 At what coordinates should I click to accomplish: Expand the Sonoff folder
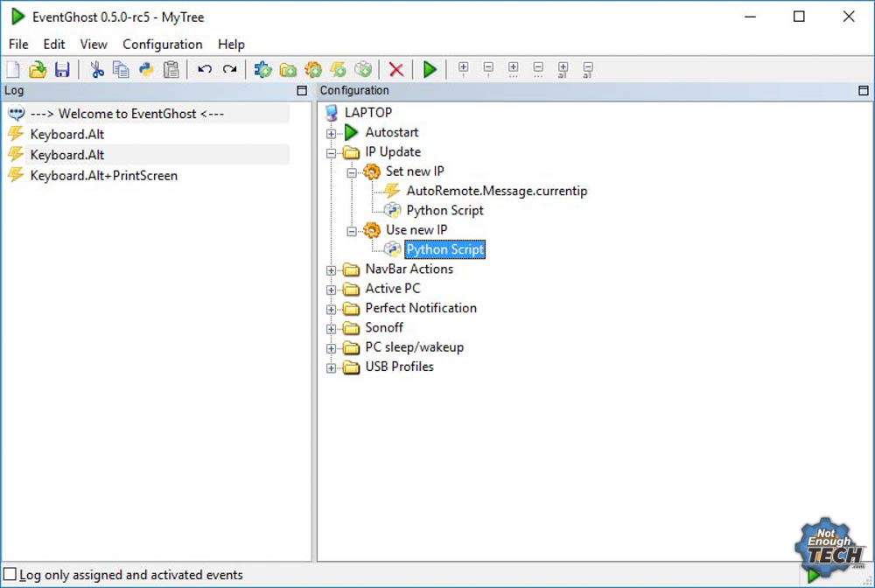tap(332, 329)
